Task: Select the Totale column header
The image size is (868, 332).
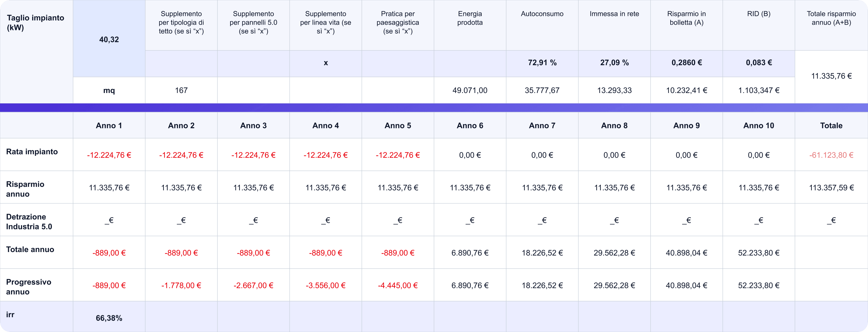Action: tap(831, 125)
